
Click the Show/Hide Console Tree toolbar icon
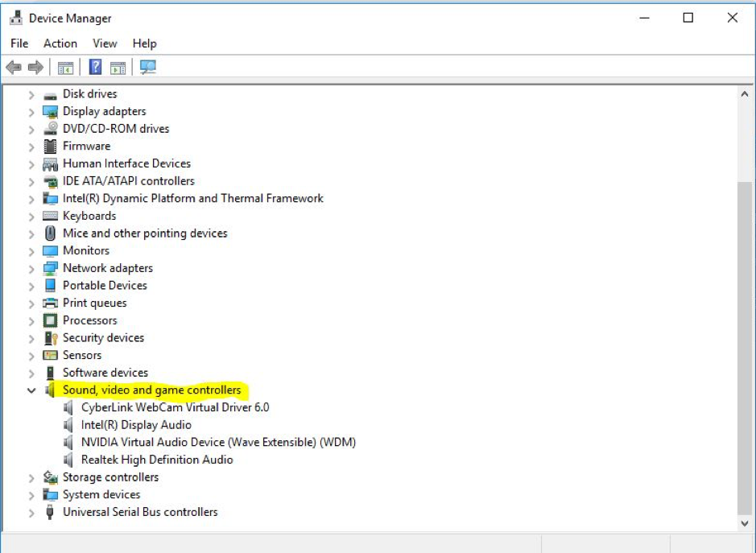[x=65, y=68]
